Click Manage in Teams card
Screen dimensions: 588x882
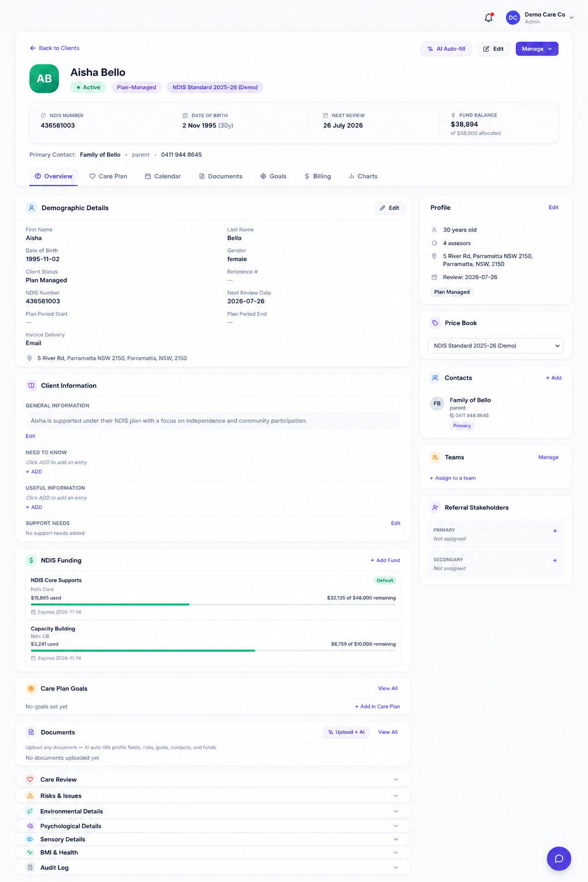(548, 458)
